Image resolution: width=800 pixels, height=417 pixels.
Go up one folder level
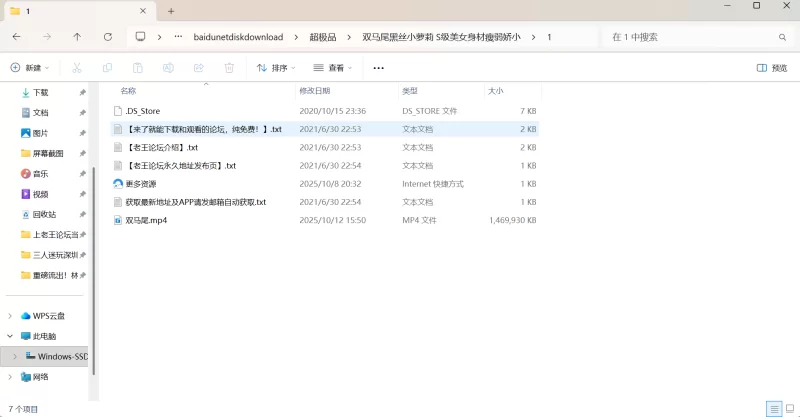click(x=77, y=37)
